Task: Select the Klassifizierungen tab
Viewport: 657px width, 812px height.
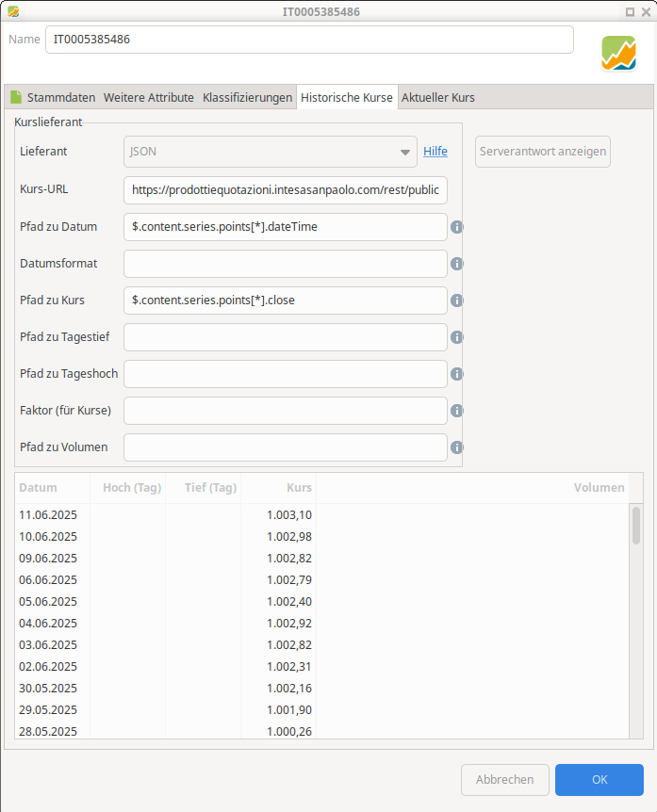Action: 247,97
